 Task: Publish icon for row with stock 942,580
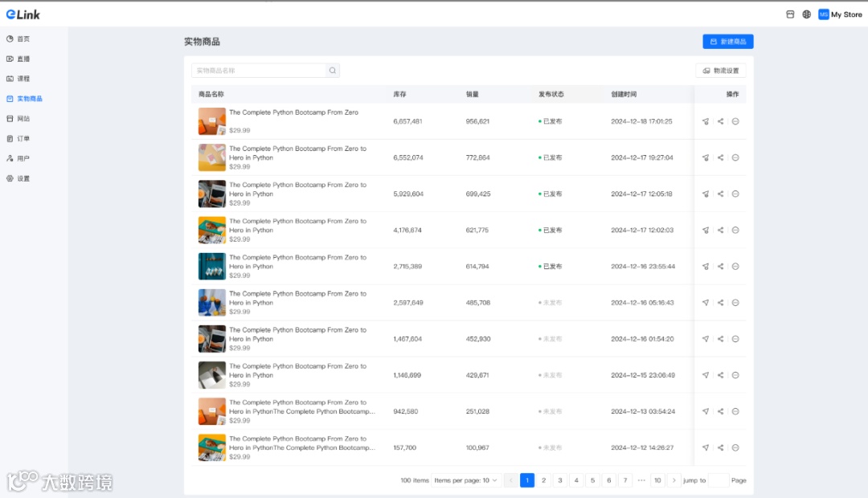pyautogui.click(x=706, y=411)
